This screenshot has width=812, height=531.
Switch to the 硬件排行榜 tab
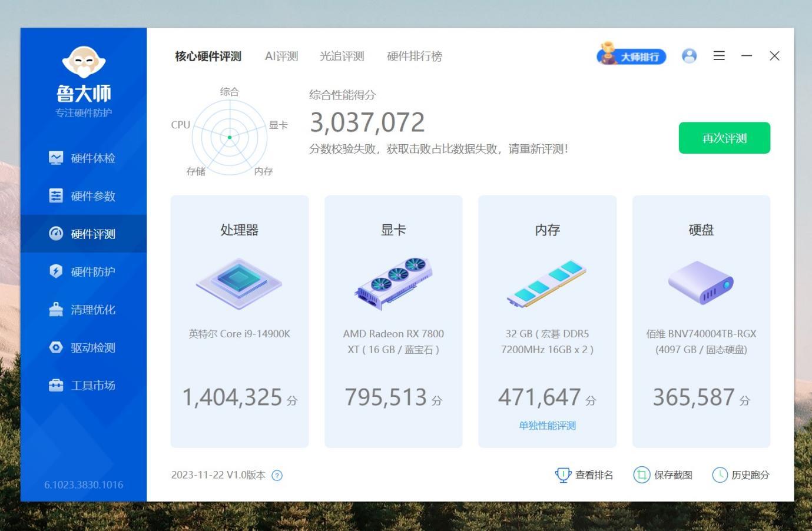[x=415, y=57]
